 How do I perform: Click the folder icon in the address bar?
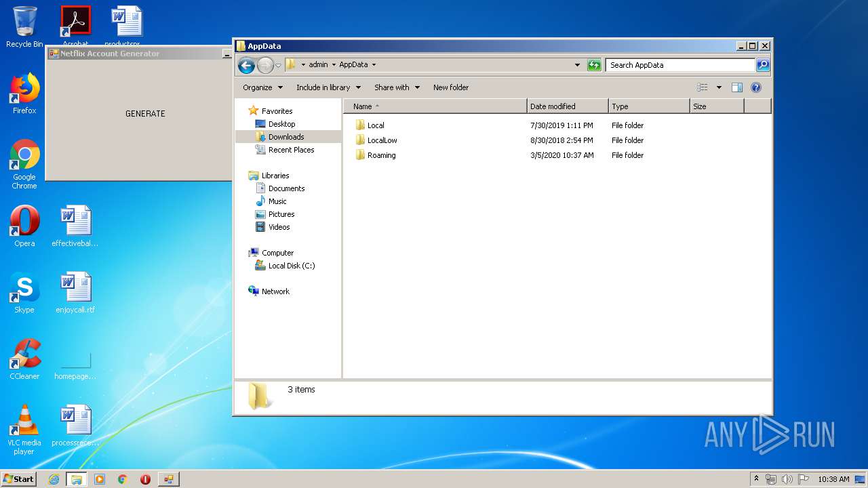(x=291, y=64)
